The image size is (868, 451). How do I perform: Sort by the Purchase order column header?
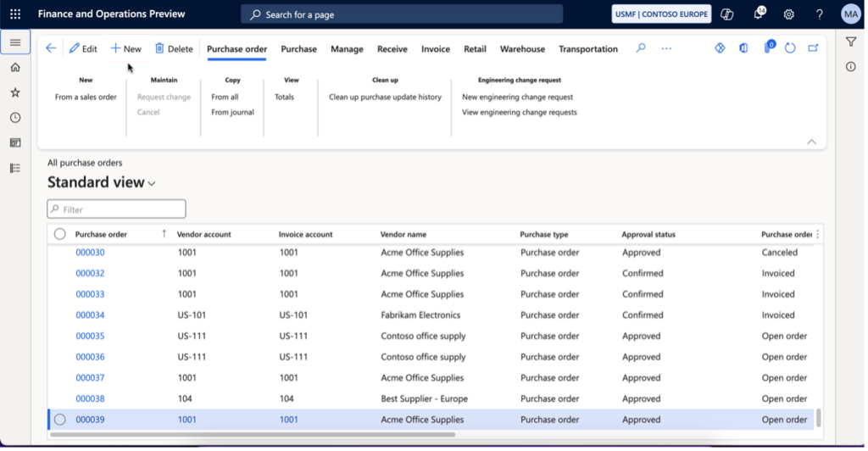click(x=102, y=234)
